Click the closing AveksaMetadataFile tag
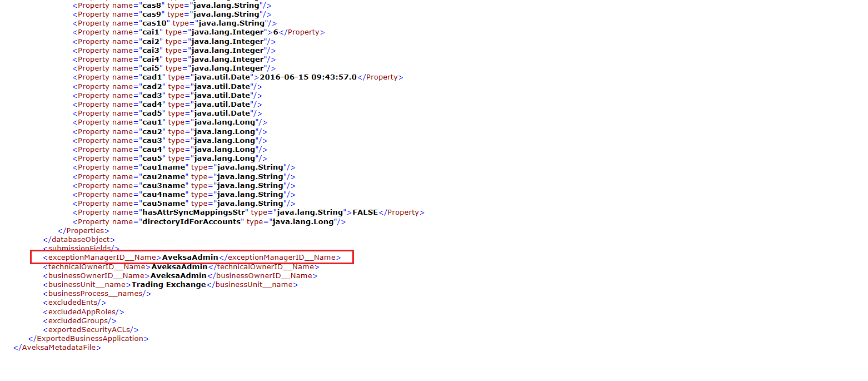868x381 pixels. pyautogui.click(x=56, y=347)
